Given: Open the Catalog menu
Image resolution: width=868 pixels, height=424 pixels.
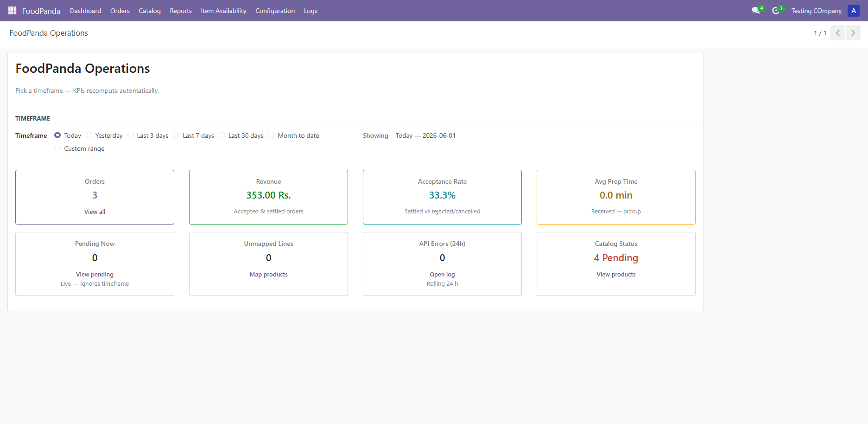Looking at the screenshot, I should 150,11.
